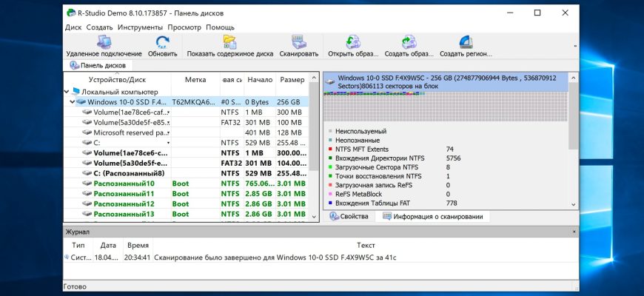Image resolution: width=644 pixels, height=296 pixels.
Task: Click the drive icon beside Microsoft reserved pa
Action: (x=87, y=132)
